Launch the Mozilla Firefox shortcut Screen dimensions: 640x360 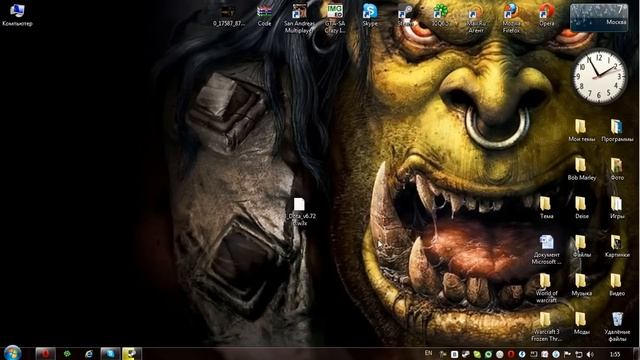pyautogui.click(x=511, y=18)
